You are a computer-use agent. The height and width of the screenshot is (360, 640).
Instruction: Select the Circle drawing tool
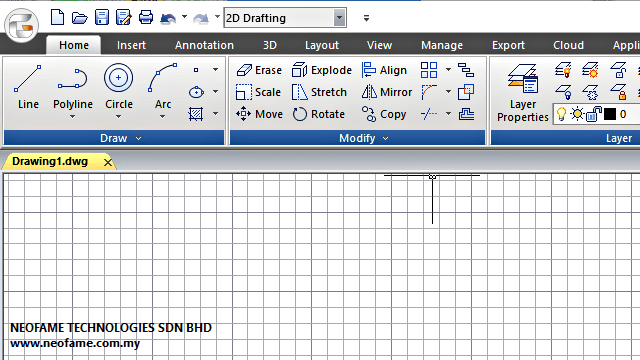tap(118, 87)
